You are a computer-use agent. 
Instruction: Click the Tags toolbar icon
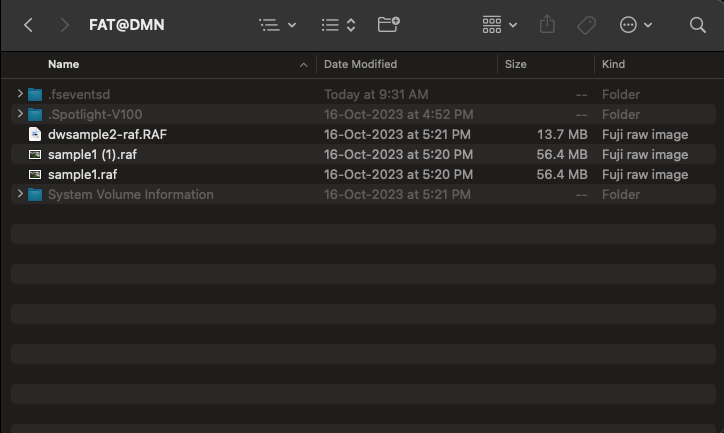pos(586,25)
